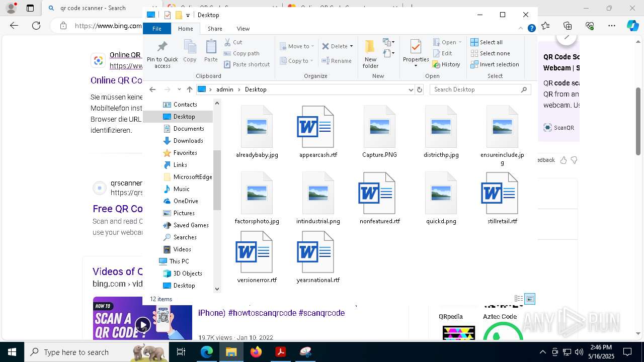Select Capture.PNG file
The width and height of the screenshot is (644, 362).
click(x=379, y=132)
